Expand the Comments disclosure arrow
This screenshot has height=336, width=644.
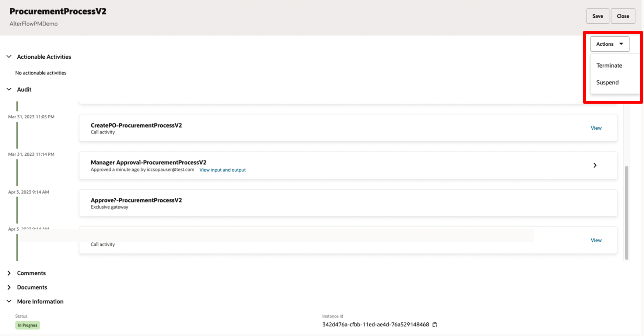click(9, 273)
